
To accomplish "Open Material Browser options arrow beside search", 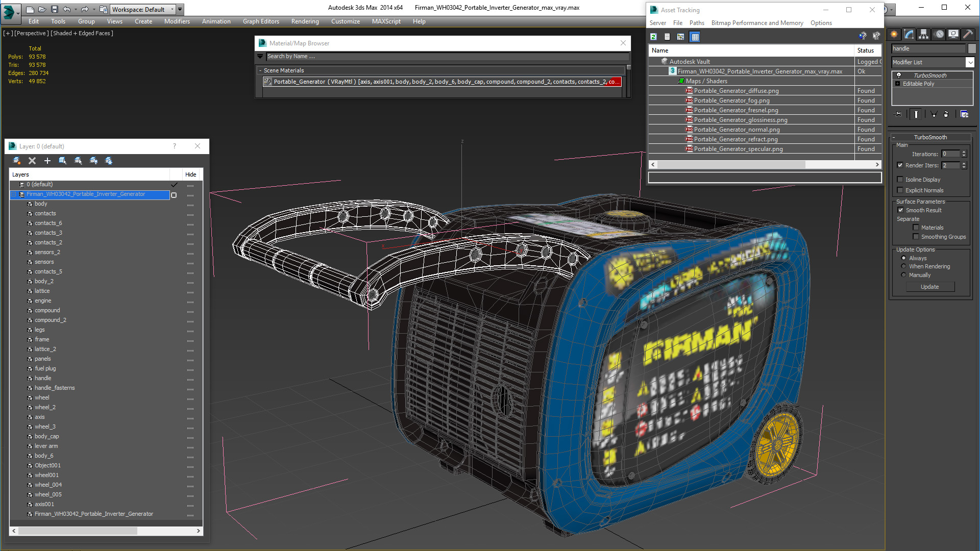I will (260, 56).
